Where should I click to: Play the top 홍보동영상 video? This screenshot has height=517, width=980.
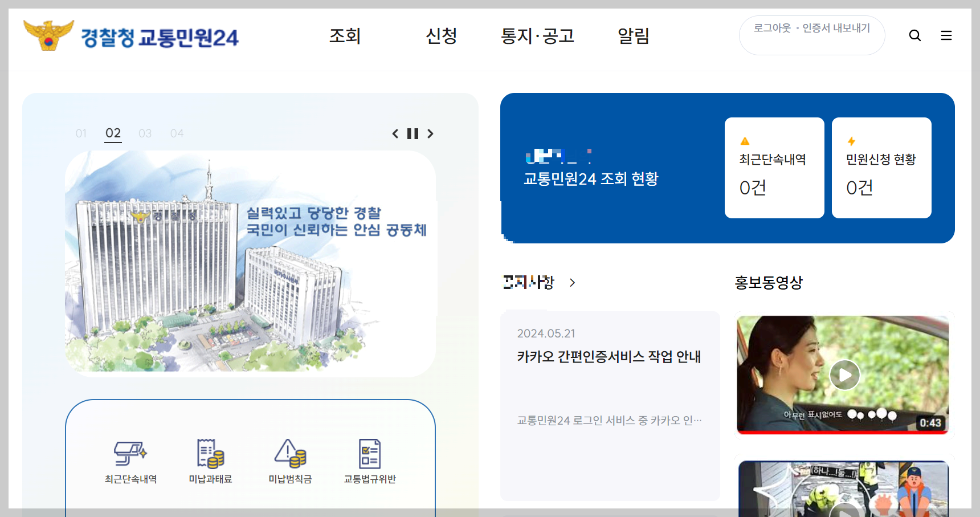coord(844,374)
